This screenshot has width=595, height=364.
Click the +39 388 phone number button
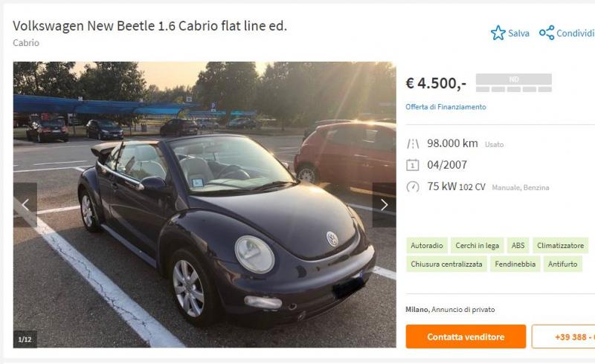tap(563, 337)
